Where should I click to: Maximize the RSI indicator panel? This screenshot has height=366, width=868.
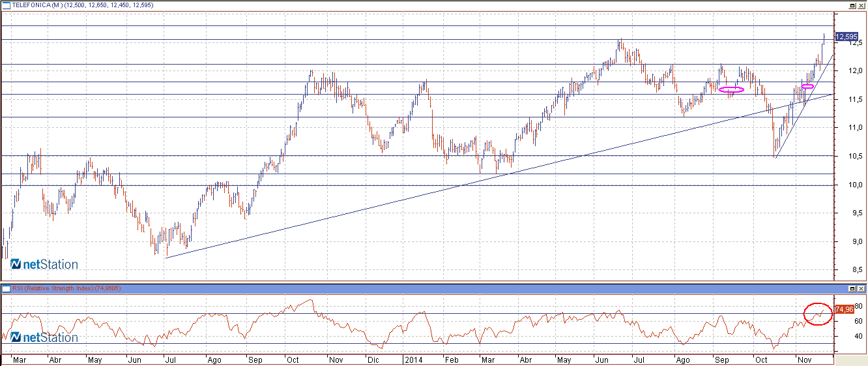852,288
